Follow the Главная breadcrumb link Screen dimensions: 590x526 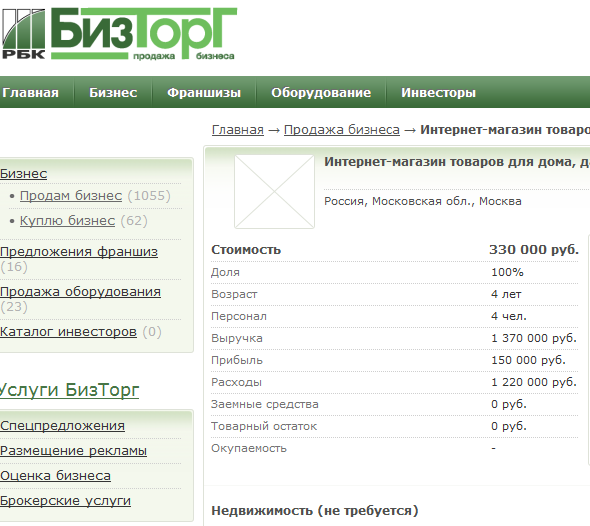[x=238, y=129]
